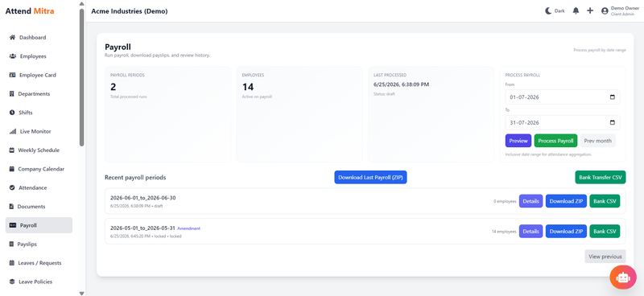Expand older periods with View previous

(605, 257)
